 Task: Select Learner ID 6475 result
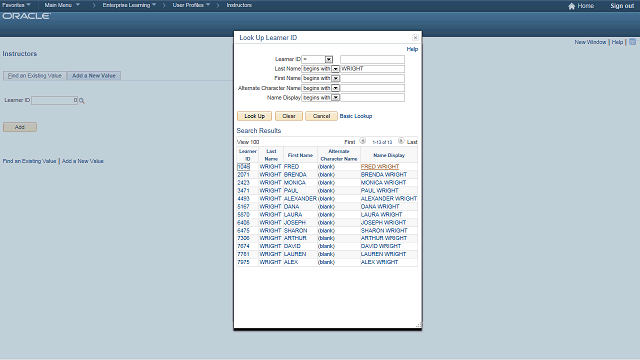(x=243, y=231)
